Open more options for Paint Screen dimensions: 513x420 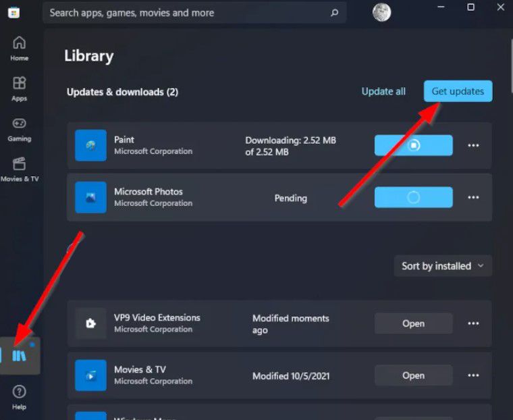click(473, 145)
